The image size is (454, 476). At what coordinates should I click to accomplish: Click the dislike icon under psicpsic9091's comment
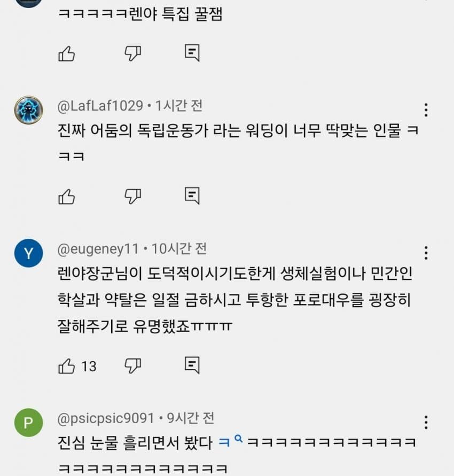pos(132,474)
